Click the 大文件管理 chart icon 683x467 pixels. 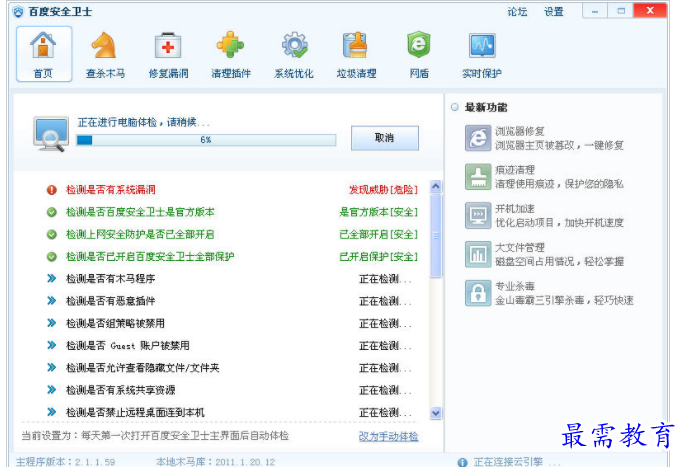pyautogui.click(x=478, y=254)
